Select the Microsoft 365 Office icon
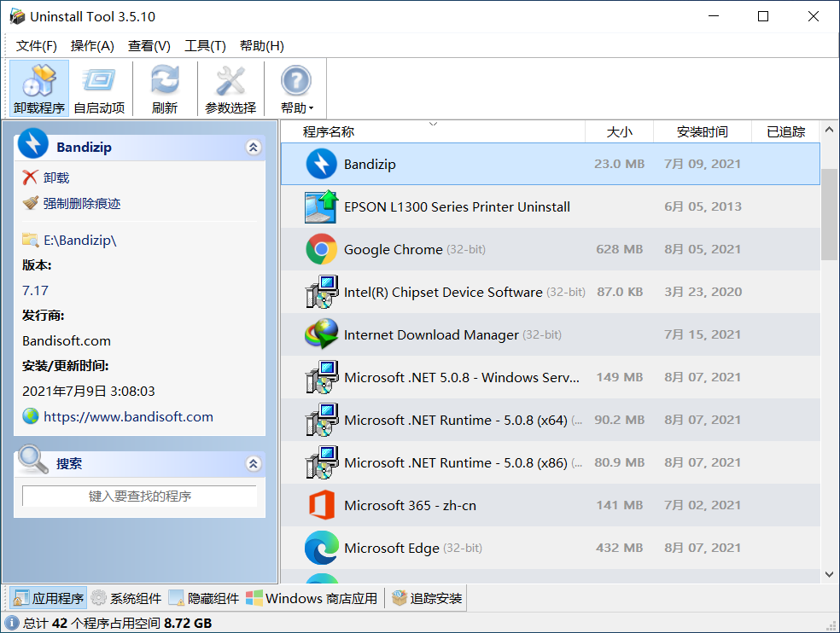 (x=322, y=505)
